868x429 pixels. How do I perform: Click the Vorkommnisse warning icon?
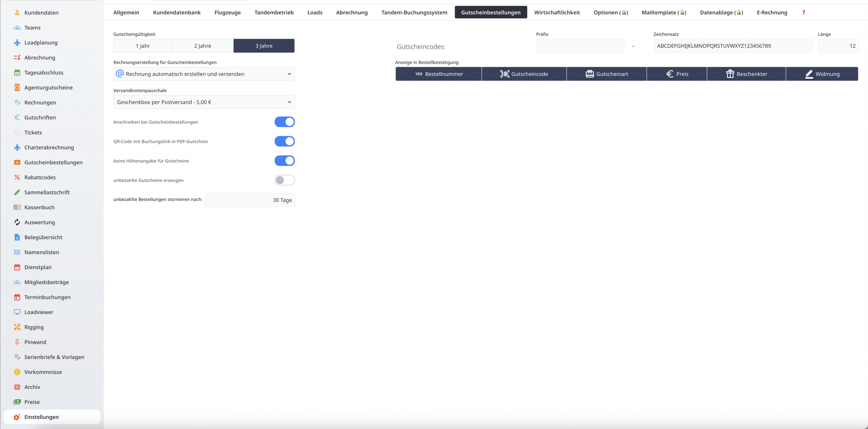point(17,372)
